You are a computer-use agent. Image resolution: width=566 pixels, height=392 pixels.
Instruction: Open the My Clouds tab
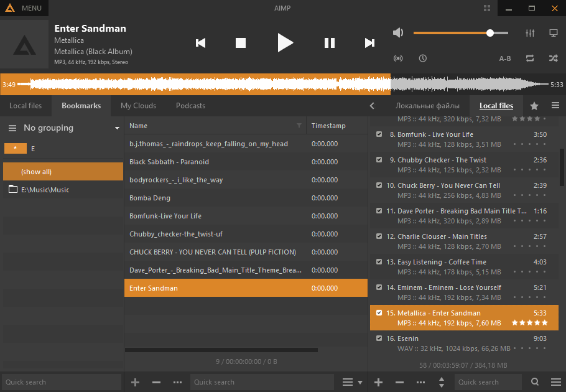click(138, 106)
